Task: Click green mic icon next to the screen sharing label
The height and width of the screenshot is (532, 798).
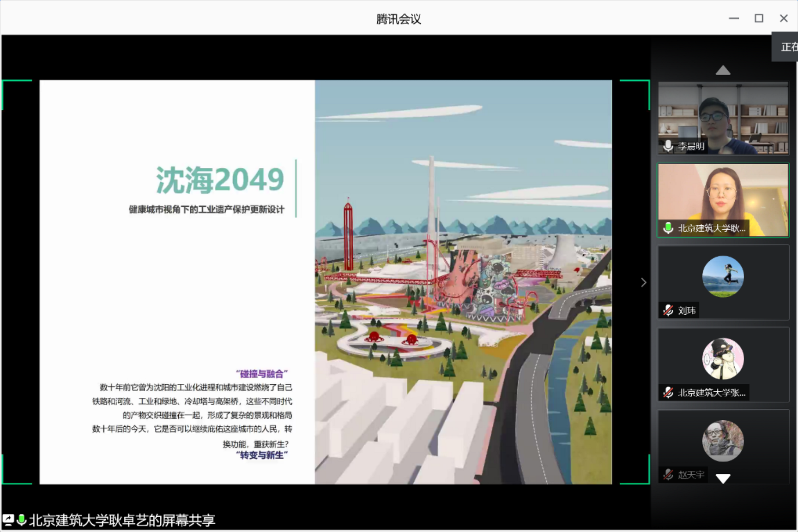Action: 21,520
